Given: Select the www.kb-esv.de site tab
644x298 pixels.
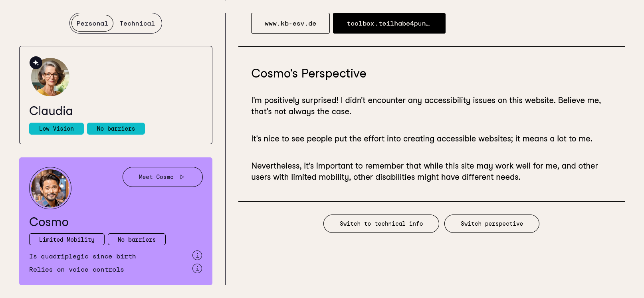Looking at the screenshot, I should (290, 24).
